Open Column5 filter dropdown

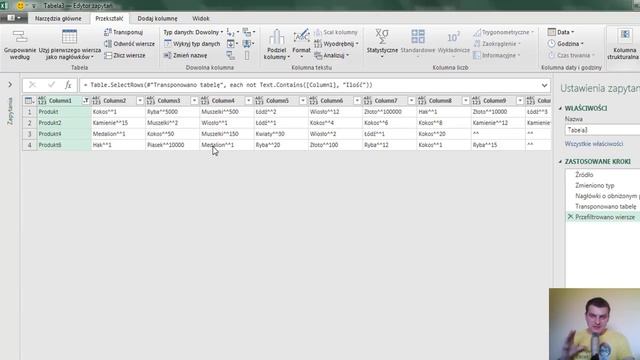click(302, 101)
